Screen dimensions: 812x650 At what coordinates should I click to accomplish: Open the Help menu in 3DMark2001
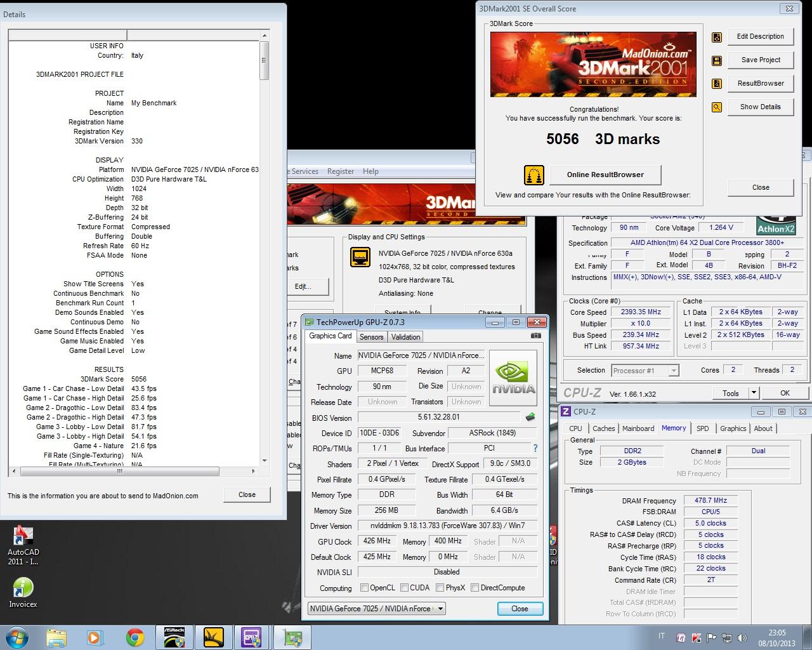[370, 171]
